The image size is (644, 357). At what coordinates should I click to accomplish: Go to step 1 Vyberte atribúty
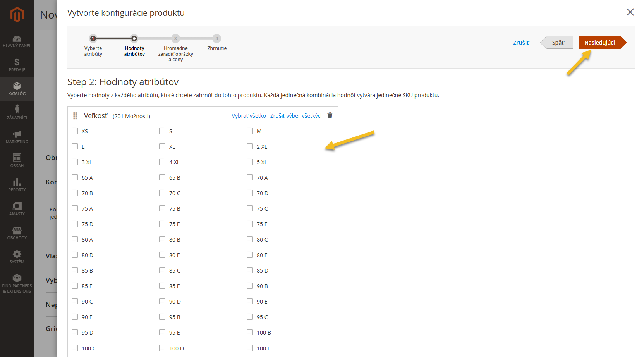pyautogui.click(x=93, y=39)
